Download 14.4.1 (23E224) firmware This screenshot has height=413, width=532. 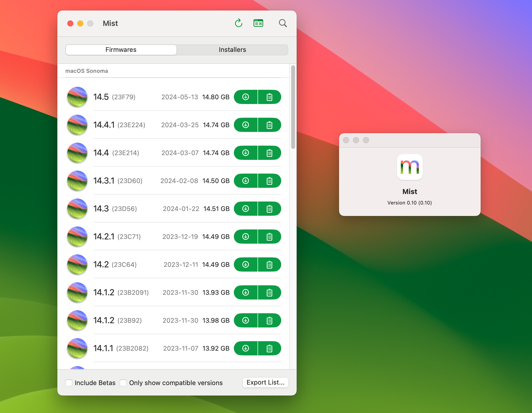(x=246, y=125)
